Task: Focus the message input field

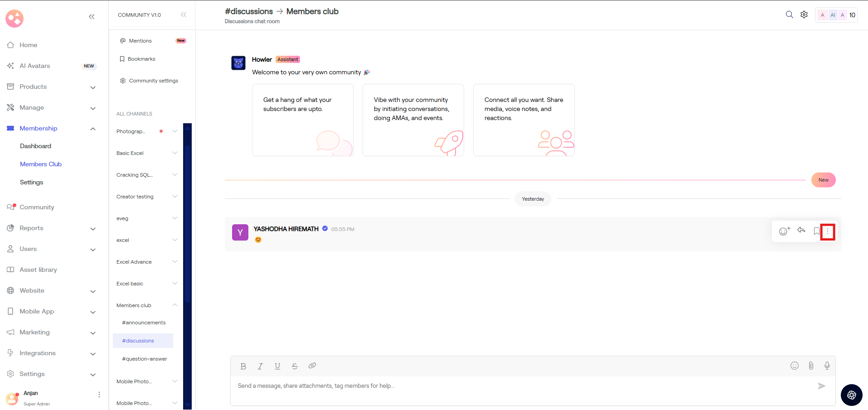Action: tap(521, 386)
